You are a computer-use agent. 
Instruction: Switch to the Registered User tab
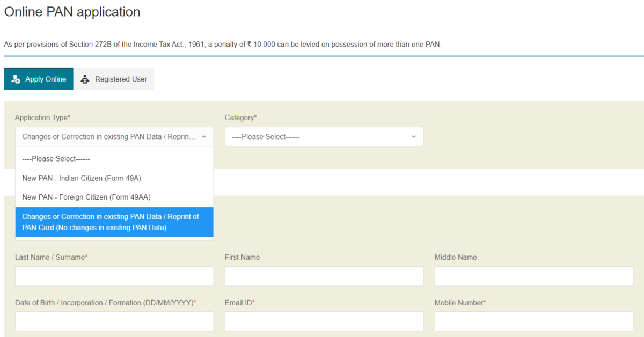tap(114, 78)
